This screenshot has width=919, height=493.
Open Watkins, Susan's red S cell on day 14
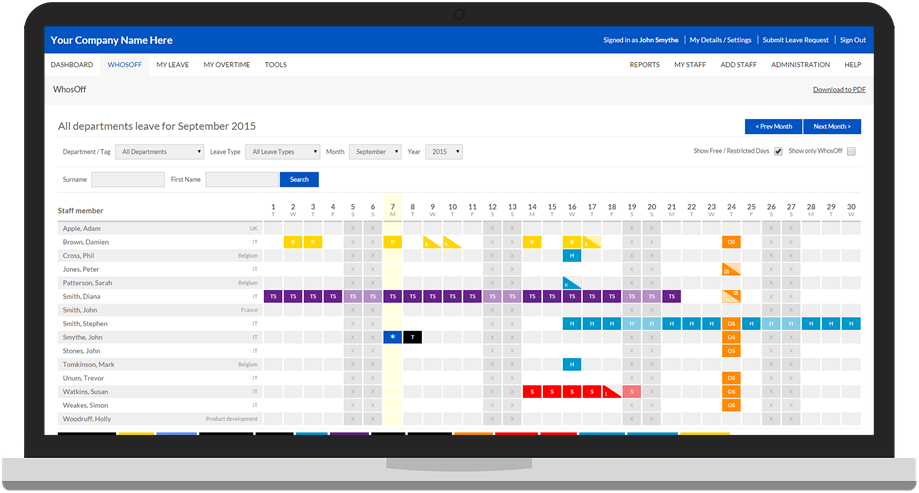click(532, 392)
